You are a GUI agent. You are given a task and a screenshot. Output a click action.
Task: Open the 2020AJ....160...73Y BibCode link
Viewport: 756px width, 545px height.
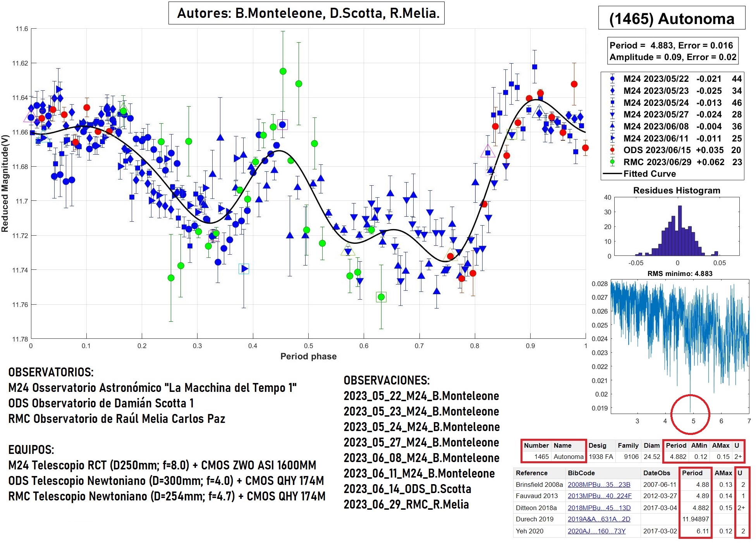596,531
